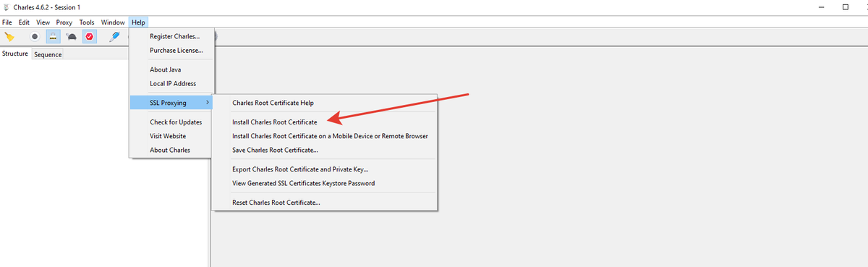Choose Install Charles Root Certificate
This screenshot has height=267, width=868.
point(325,122)
